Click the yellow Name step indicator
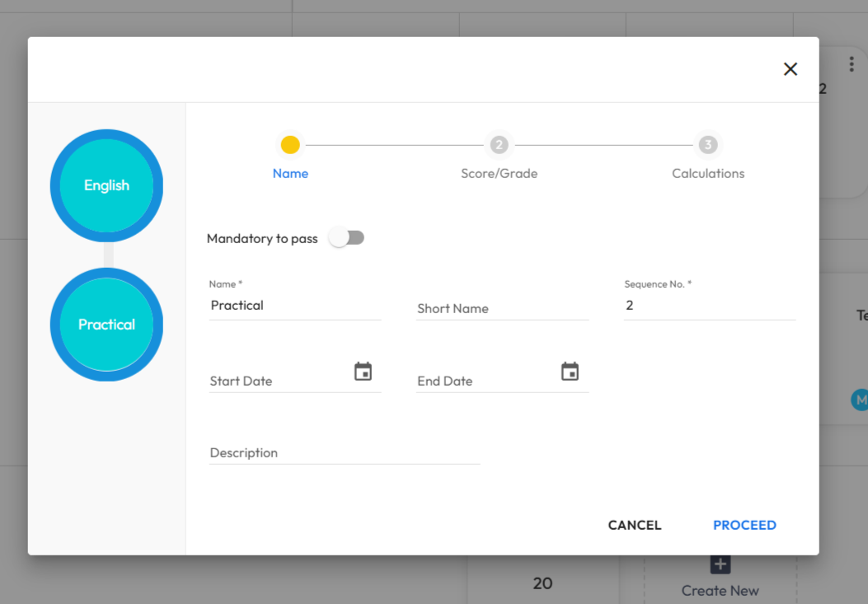The height and width of the screenshot is (604, 868). [x=290, y=145]
